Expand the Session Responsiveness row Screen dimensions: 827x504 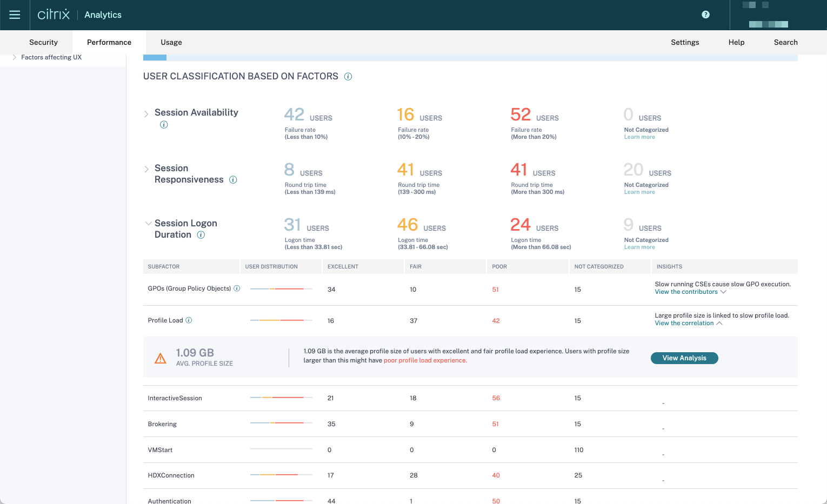pyautogui.click(x=146, y=169)
